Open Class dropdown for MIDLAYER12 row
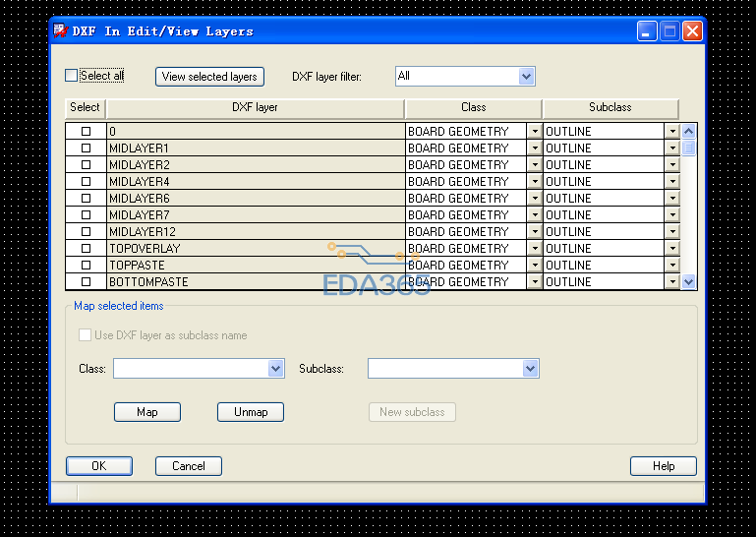Image resolution: width=756 pixels, height=537 pixels. [x=535, y=231]
